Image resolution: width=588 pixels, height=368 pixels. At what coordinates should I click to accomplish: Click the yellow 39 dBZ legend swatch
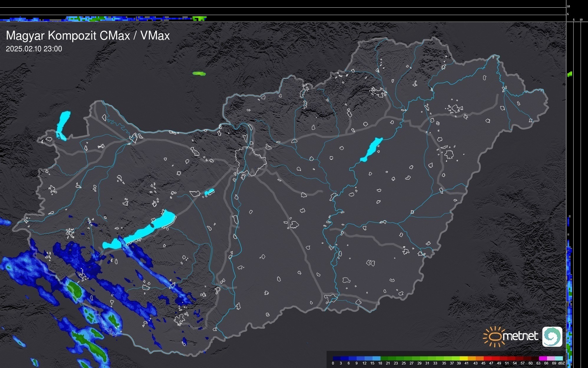464,358
